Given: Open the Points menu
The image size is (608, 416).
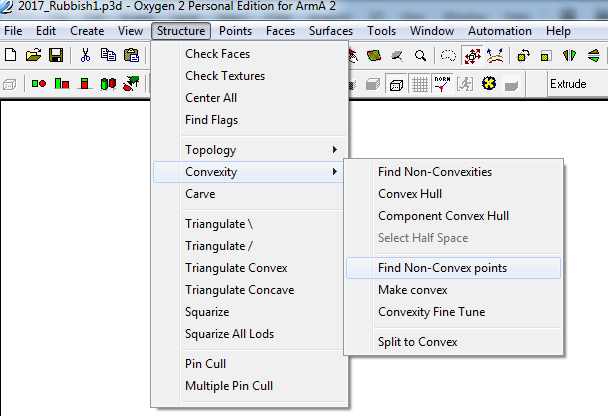Looking at the screenshot, I should pos(235,31).
